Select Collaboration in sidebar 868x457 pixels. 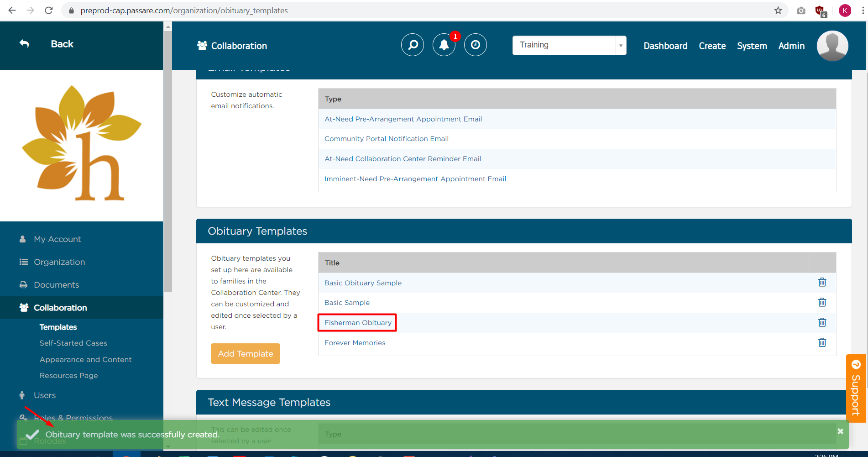(x=60, y=308)
